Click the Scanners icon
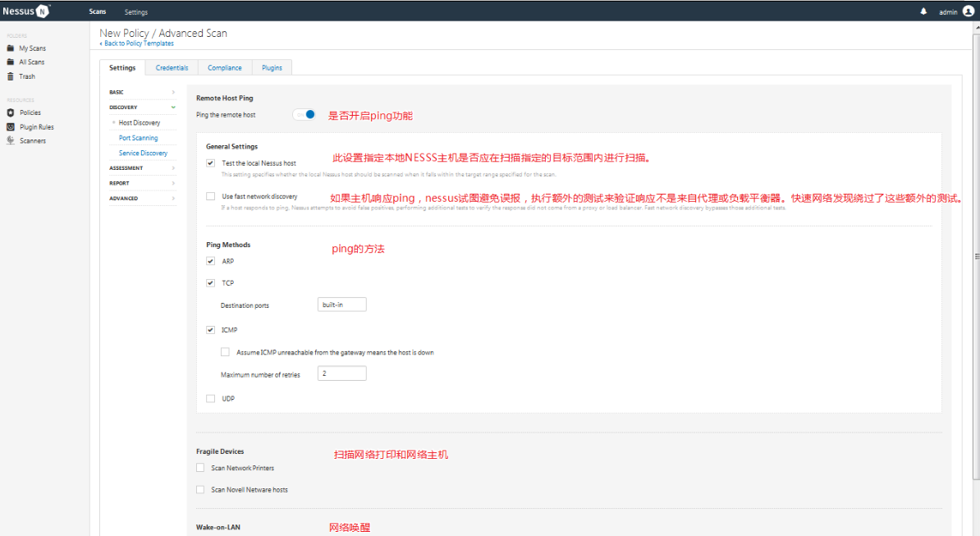Screen dimensions: 980x536 point(11,140)
